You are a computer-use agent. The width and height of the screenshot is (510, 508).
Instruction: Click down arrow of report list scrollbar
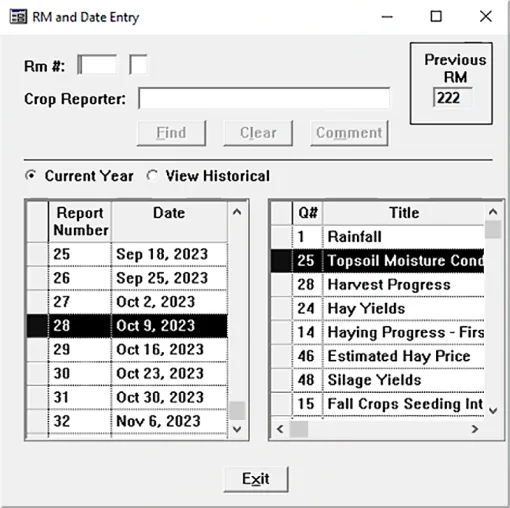click(237, 429)
